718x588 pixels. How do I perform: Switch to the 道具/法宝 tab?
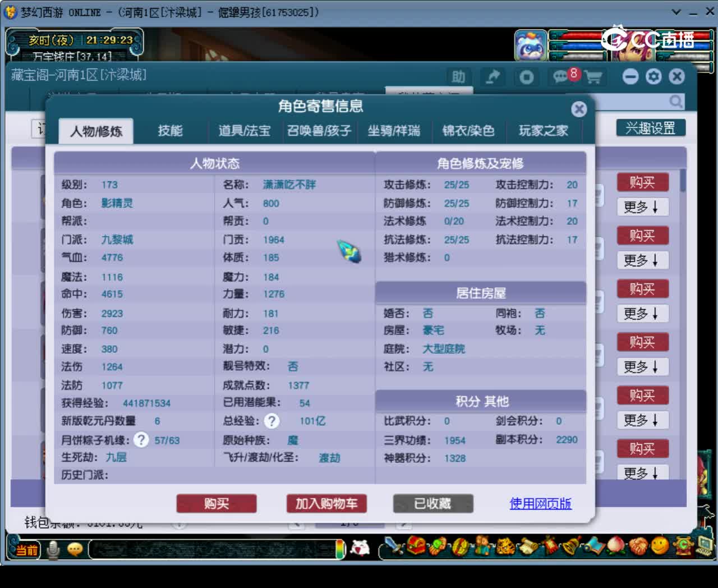245,131
